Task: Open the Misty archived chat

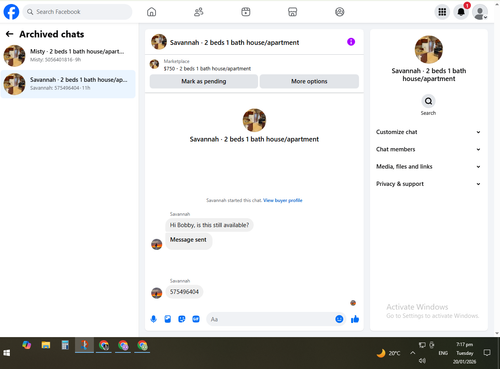Action: (x=68, y=56)
